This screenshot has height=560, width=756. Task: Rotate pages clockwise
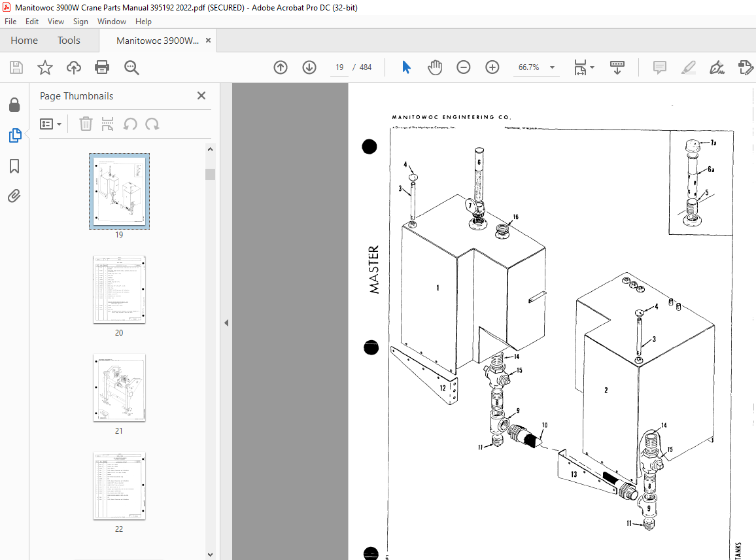pos(152,124)
